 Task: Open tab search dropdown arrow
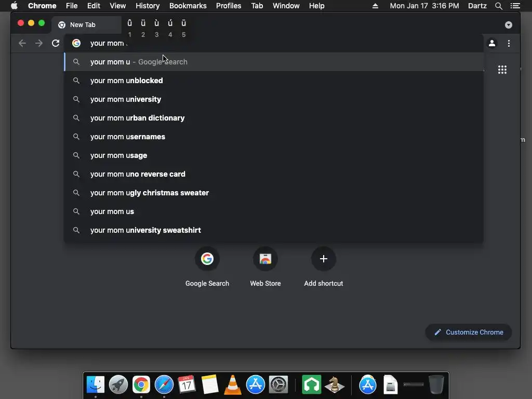pos(508,25)
